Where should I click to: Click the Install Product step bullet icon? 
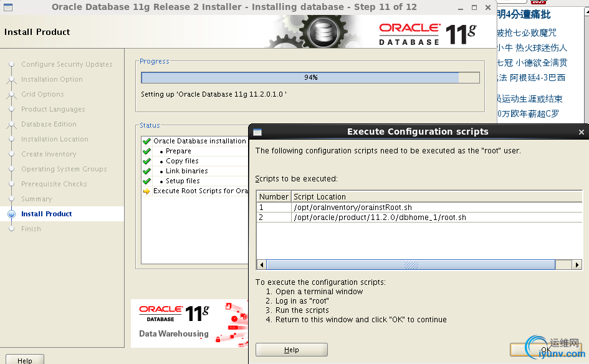point(12,214)
